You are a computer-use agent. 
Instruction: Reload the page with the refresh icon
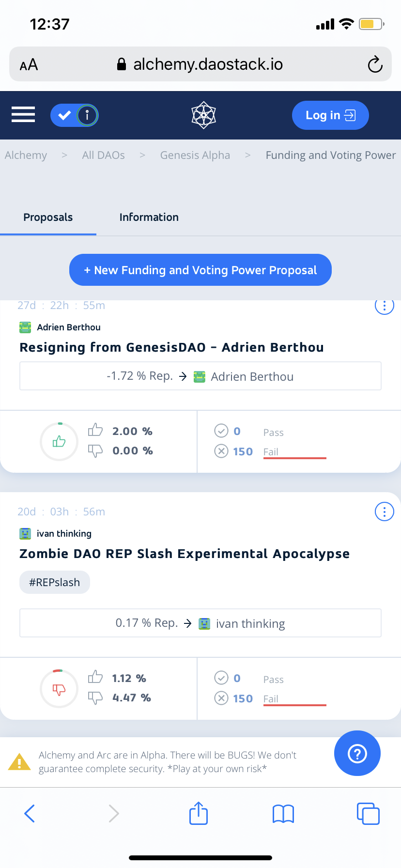(x=375, y=64)
